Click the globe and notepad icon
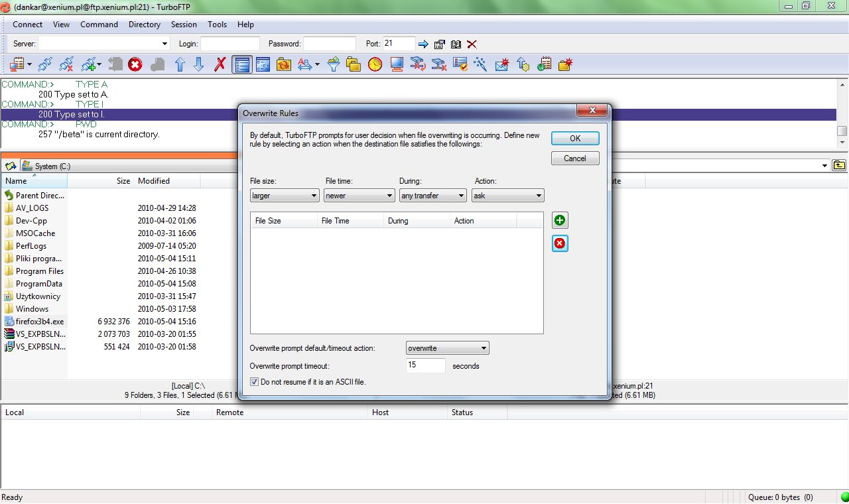Image resolution: width=849 pixels, height=504 pixels. (545, 64)
